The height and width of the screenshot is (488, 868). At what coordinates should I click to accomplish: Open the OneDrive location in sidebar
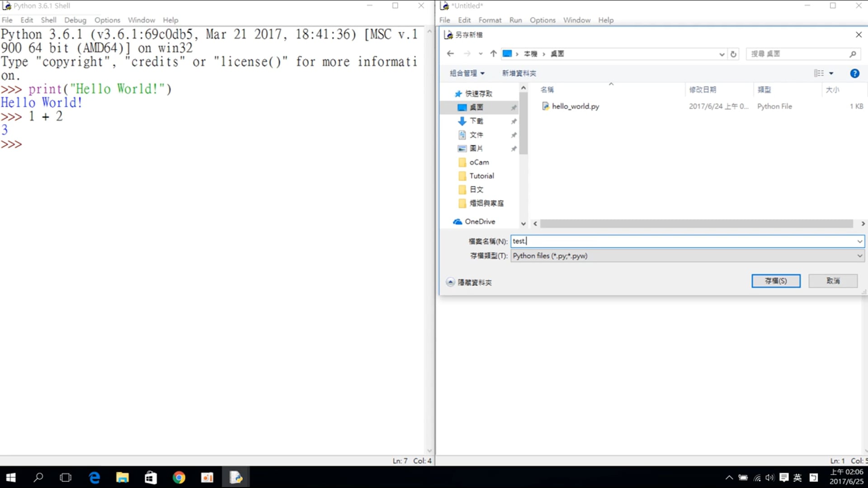point(480,222)
